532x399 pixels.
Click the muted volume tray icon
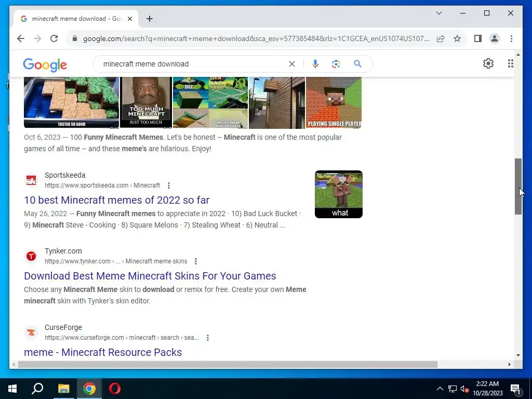(464, 389)
